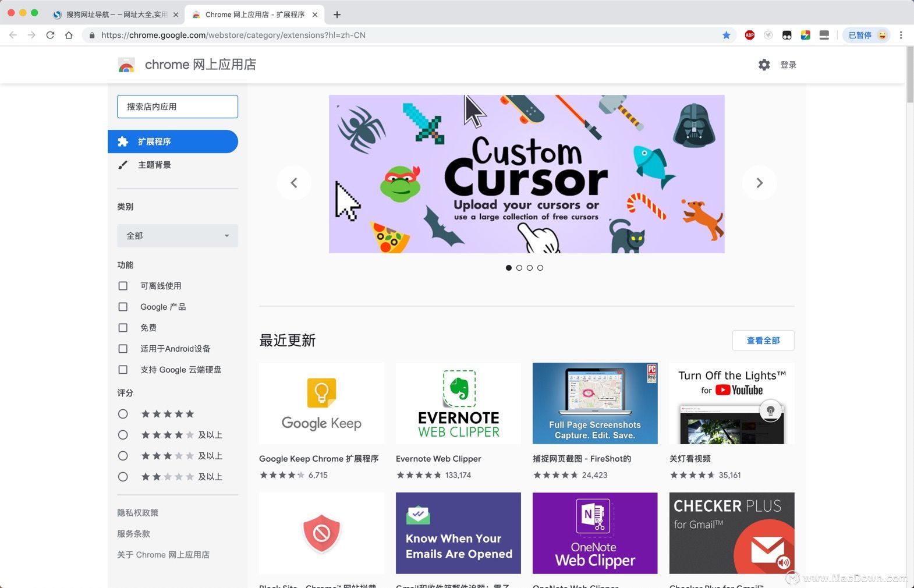The image size is (914, 588).
Task: Click the brush icon beside 主题背景
Action: (x=123, y=165)
